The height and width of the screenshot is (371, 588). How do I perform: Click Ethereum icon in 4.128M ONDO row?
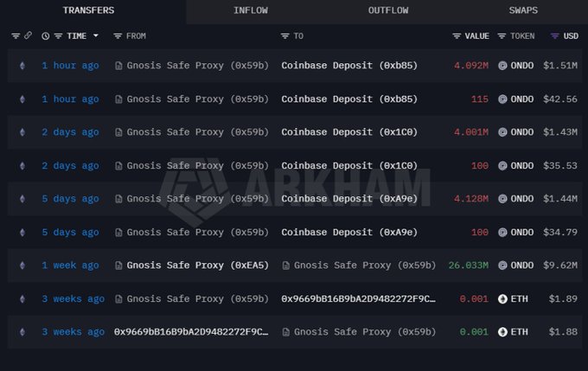(x=22, y=198)
